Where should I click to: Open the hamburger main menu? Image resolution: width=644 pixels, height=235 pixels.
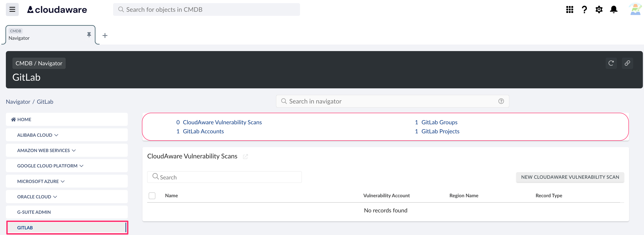[12, 9]
